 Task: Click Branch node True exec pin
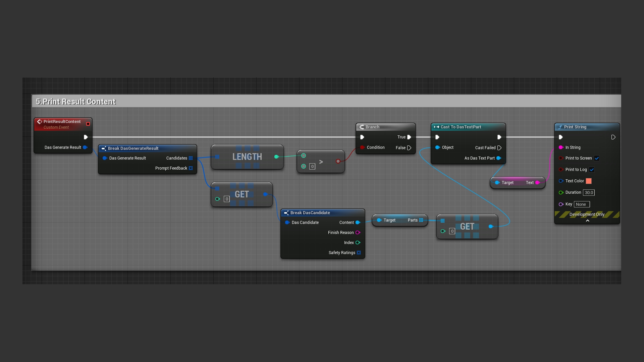(x=409, y=137)
